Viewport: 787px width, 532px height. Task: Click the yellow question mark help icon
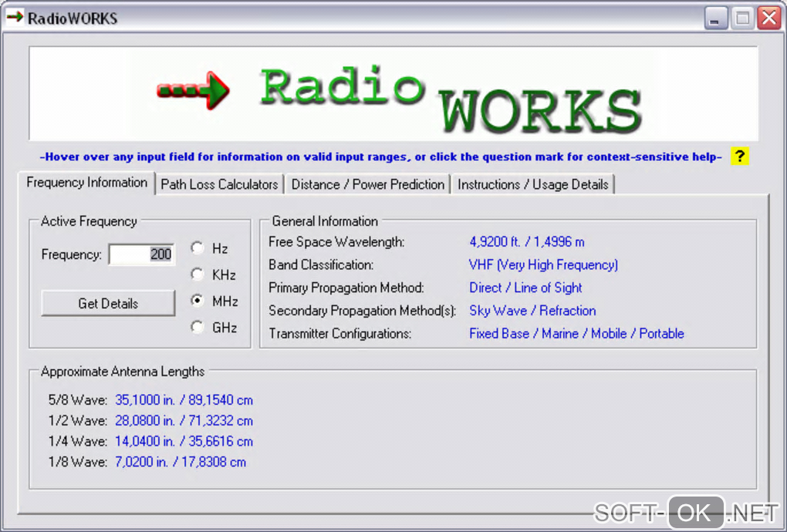click(x=739, y=157)
